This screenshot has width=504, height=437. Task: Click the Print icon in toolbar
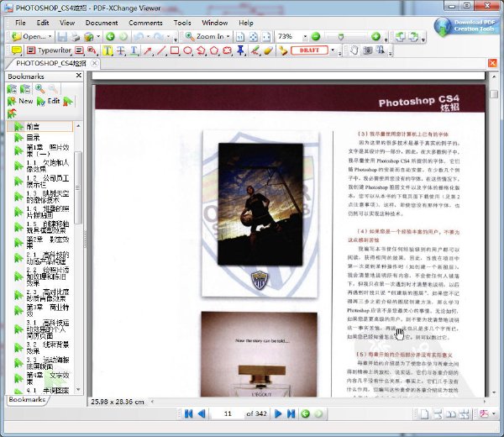pos(75,37)
